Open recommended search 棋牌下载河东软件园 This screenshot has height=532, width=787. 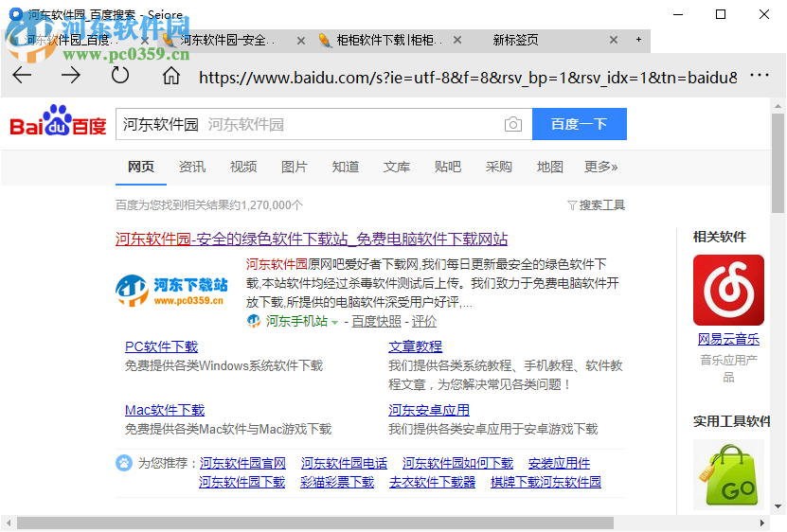coord(546,482)
